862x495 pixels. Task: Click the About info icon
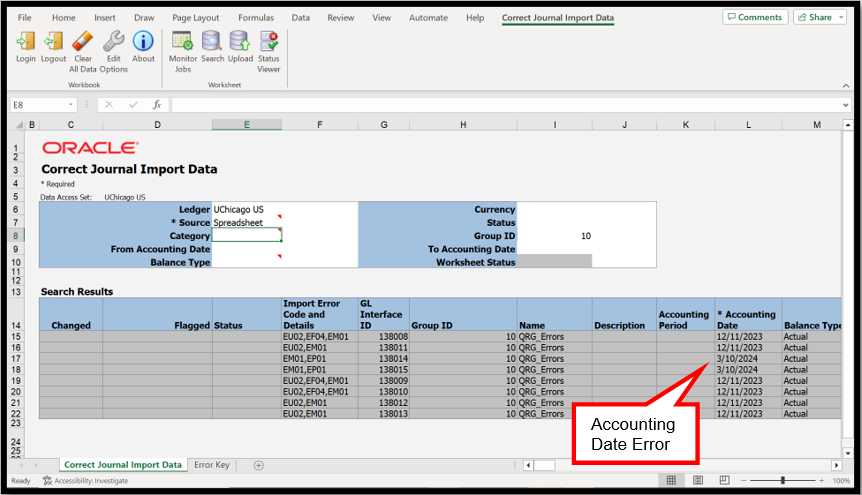(143, 41)
